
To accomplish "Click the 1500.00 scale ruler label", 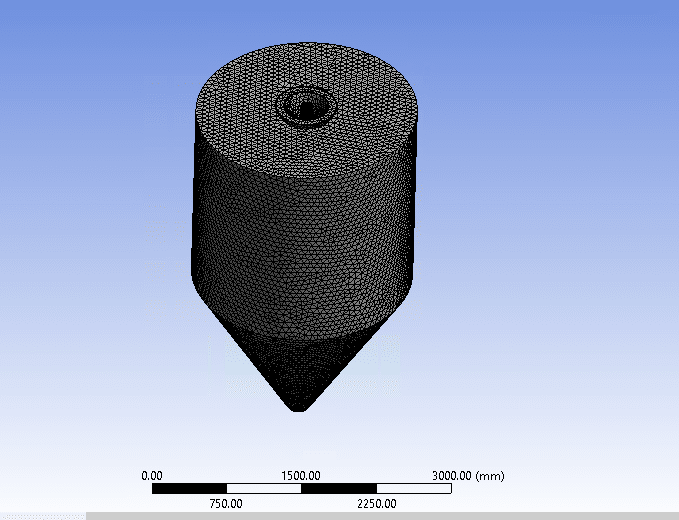I will [x=301, y=475].
